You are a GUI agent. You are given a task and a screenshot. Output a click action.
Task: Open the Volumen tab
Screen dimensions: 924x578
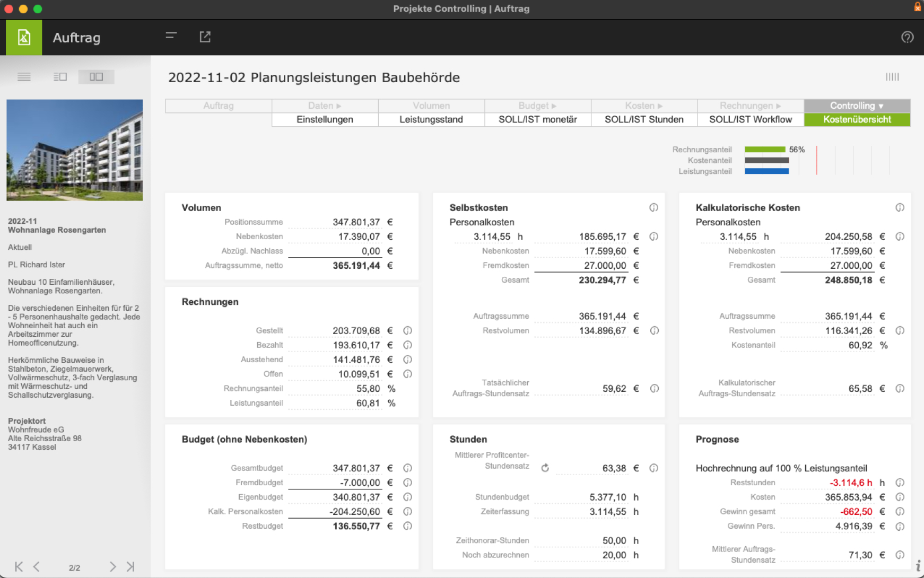click(431, 106)
